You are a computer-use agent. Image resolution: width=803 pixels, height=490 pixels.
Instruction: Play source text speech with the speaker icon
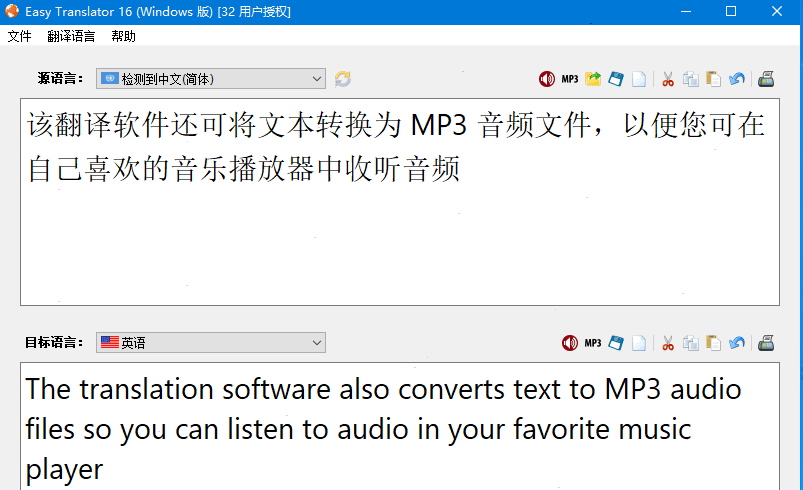(546, 79)
